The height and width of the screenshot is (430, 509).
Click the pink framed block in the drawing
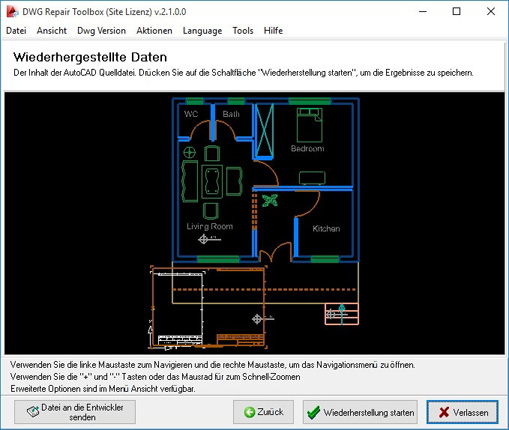coord(342,314)
